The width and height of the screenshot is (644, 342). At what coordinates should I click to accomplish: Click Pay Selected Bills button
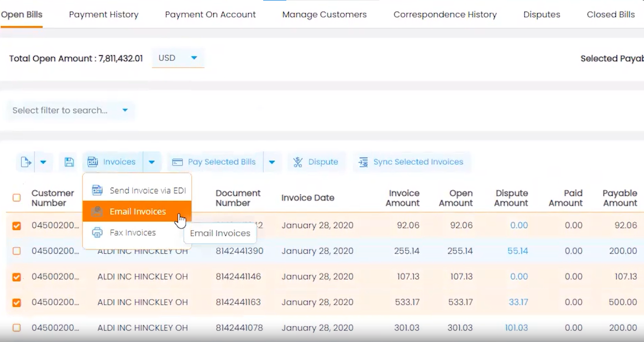coord(215,162)
